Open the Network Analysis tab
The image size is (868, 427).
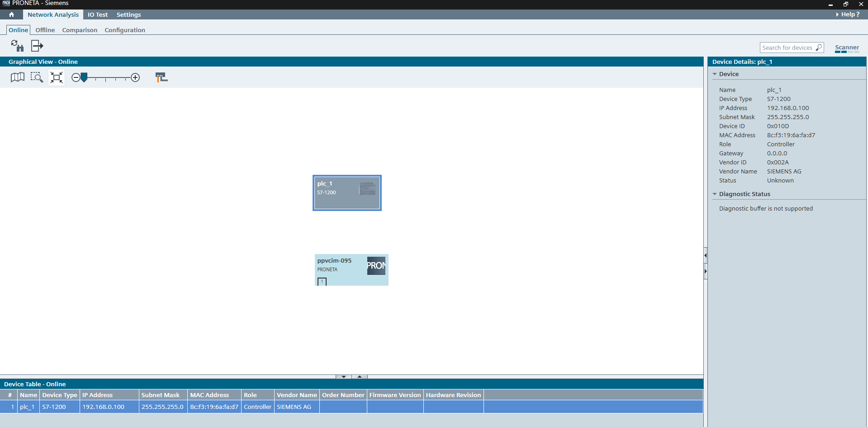(x=53, y=14)
